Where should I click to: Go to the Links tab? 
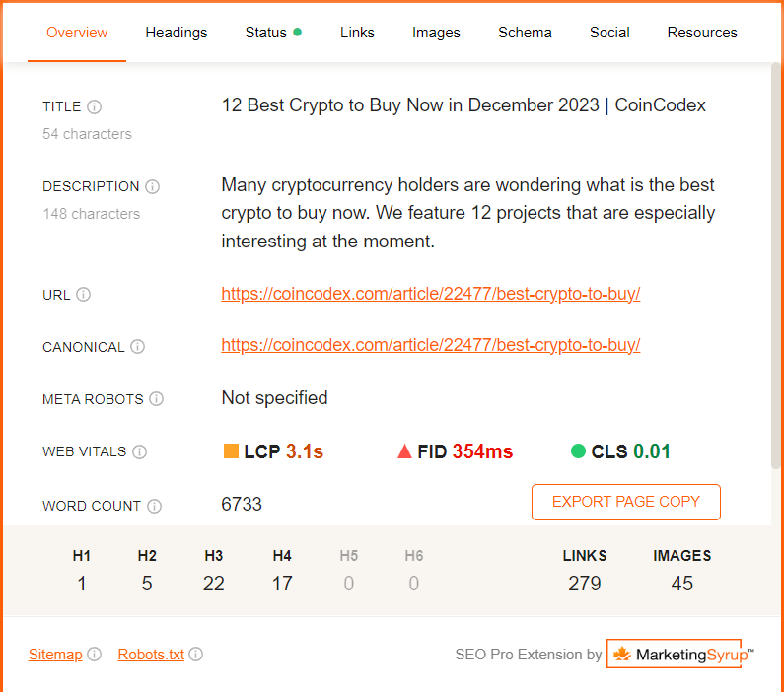point(357,33)
